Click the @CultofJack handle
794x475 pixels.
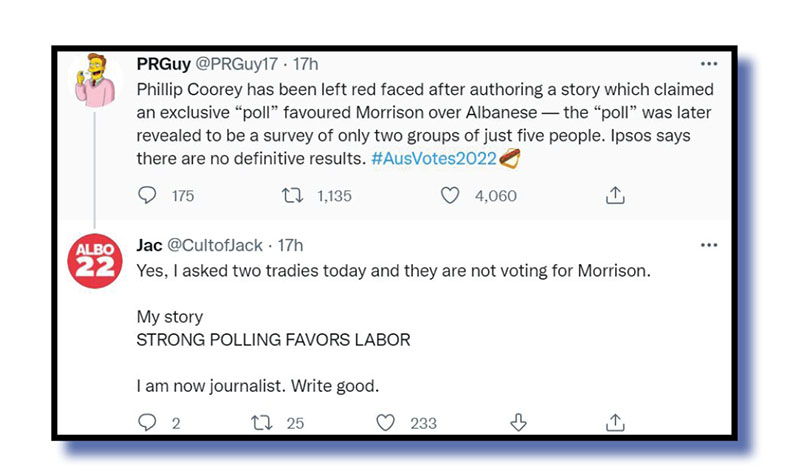tap(218, 245)
